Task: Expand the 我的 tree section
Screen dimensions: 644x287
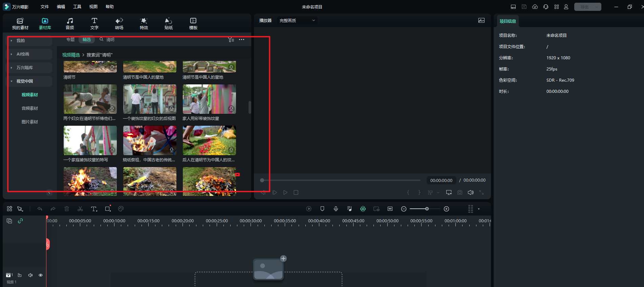Action: tap(12, 41)
